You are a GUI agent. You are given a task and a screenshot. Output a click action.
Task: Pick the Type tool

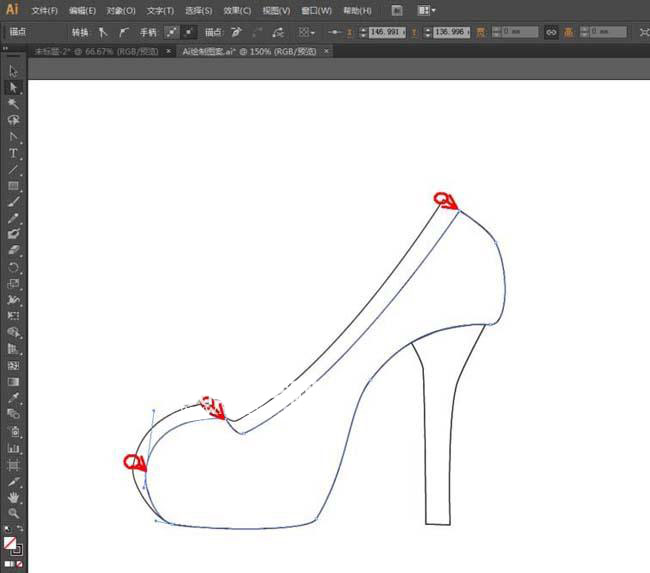click(14, 153)
